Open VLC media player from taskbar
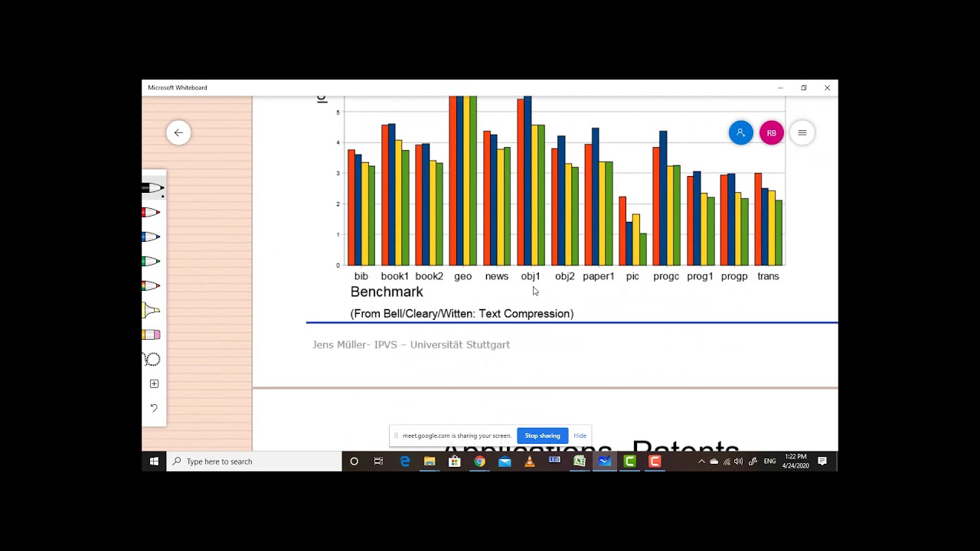980x551 pixels. tap(529, 461)
